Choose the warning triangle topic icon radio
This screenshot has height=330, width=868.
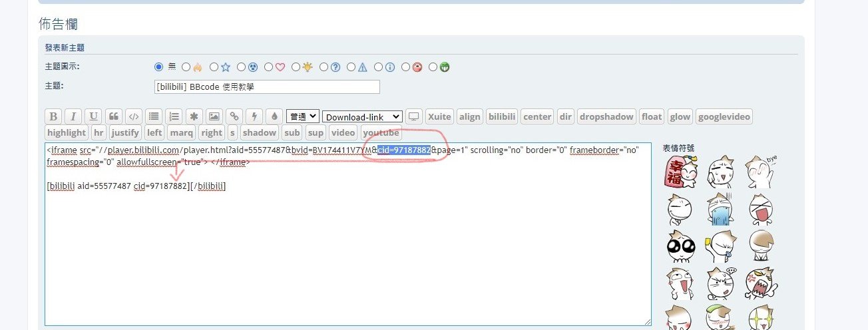pos(351,67)
